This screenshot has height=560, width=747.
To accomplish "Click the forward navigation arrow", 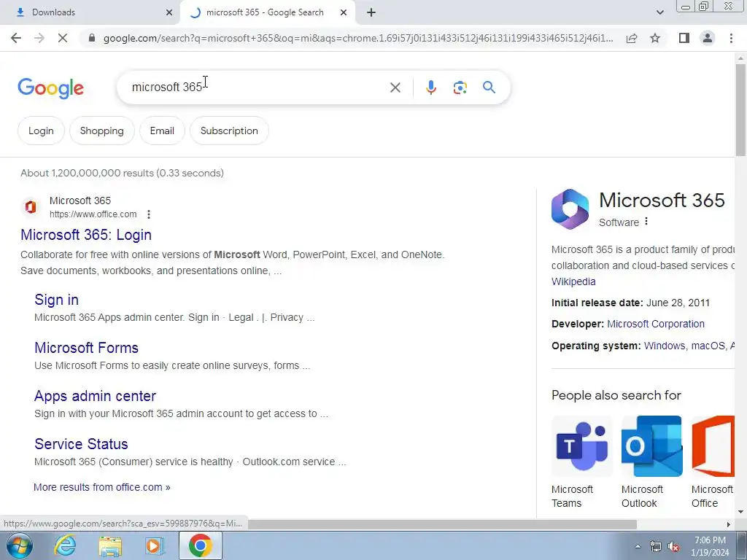I will click(39, 38).
